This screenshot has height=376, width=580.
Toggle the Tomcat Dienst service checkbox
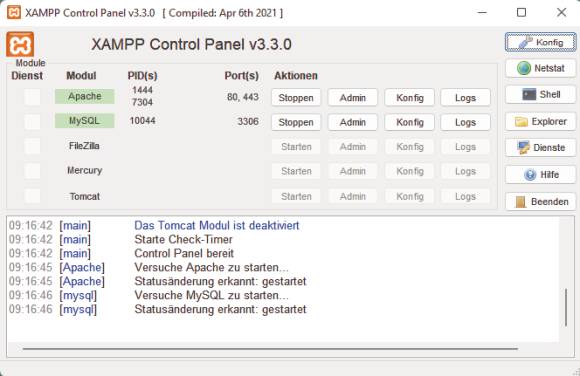coord(32,196)
